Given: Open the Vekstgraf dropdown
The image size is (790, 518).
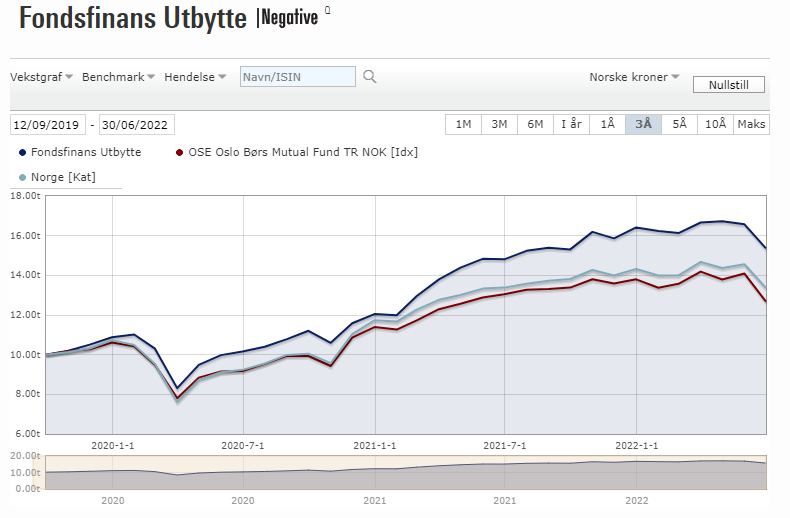Looking at the screenshot, I should 41,77.
